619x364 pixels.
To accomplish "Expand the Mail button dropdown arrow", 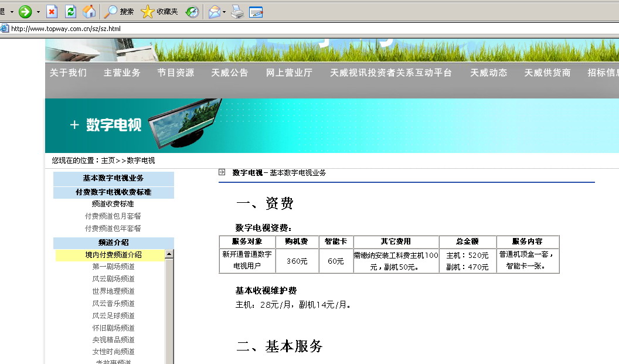I will 225,12.
